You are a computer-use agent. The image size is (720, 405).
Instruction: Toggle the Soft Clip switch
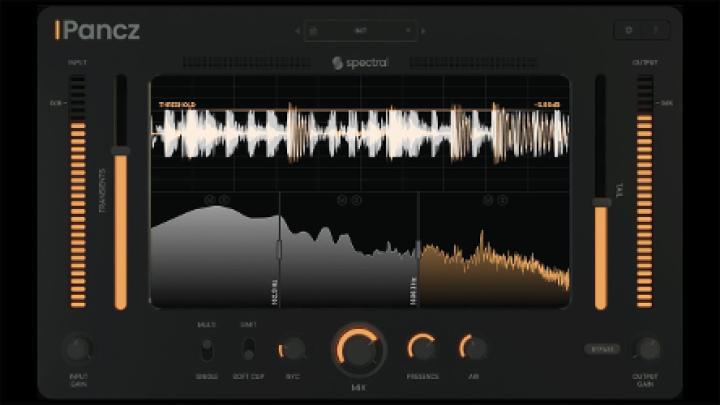coord(248,350)
